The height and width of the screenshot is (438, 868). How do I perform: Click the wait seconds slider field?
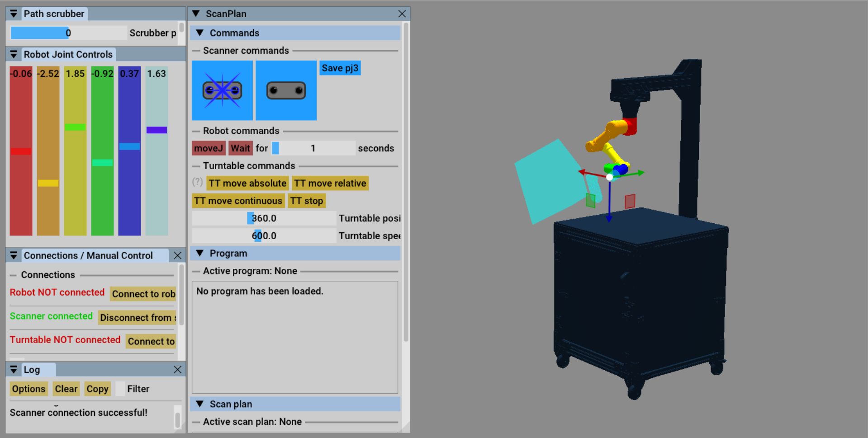tap(313, 148)
